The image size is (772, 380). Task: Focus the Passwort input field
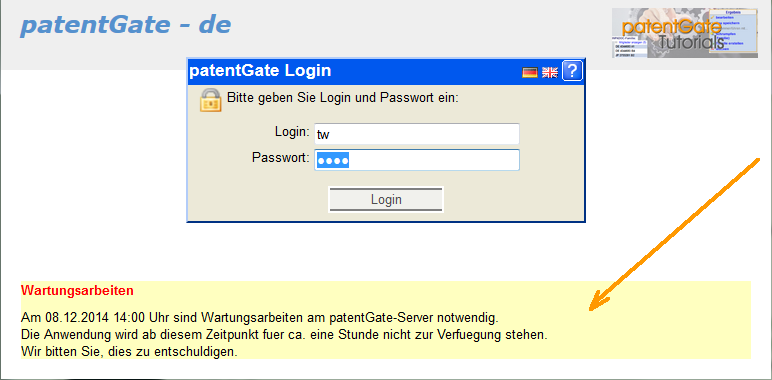(x=417, y=160)
